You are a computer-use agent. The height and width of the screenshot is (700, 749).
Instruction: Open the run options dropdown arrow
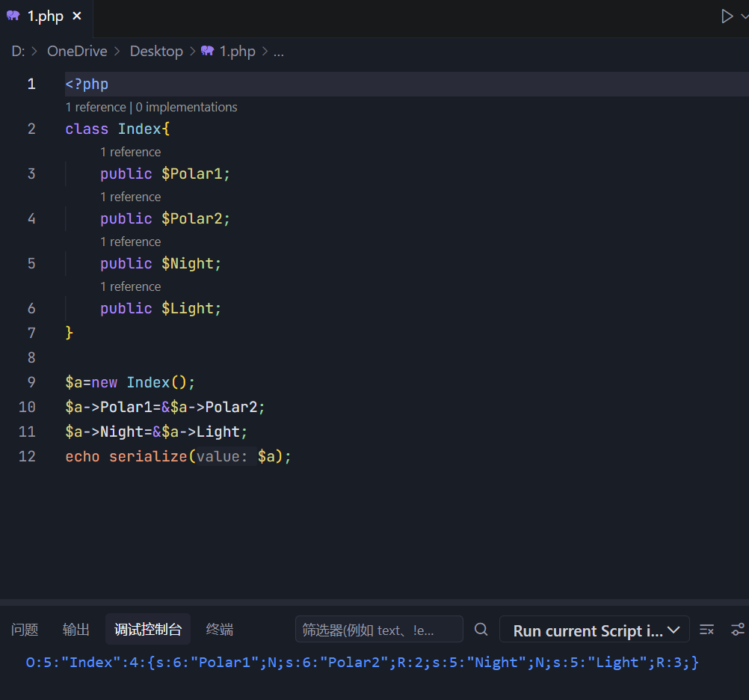[744, 16]
